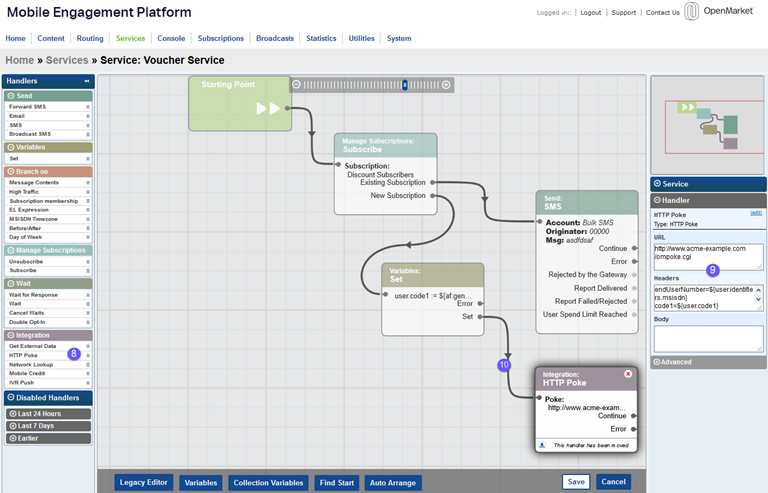Viewport: 768px width, 493px height.
Task: Click into the Headers text field
Action: tap(708, 298)
